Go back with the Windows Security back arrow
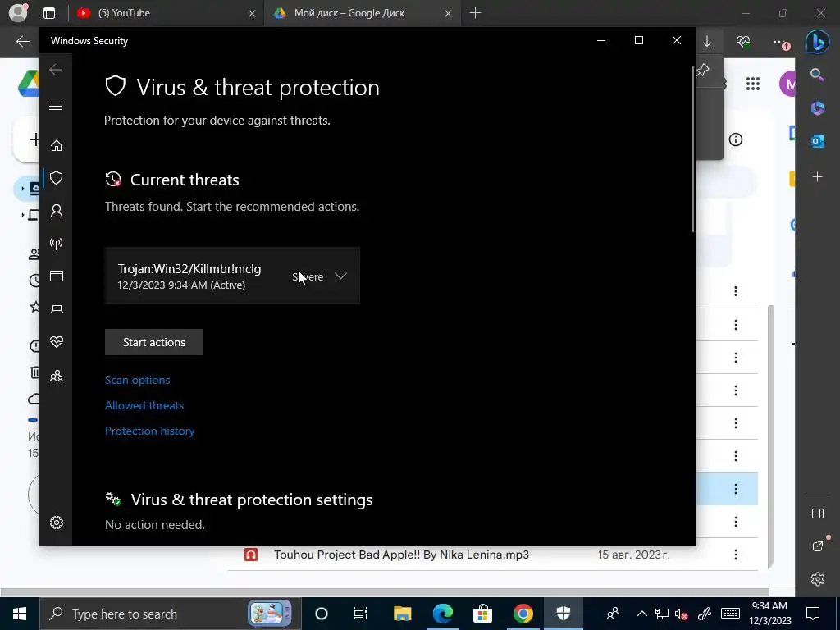840x630 pixels. (x=56, y=70)
